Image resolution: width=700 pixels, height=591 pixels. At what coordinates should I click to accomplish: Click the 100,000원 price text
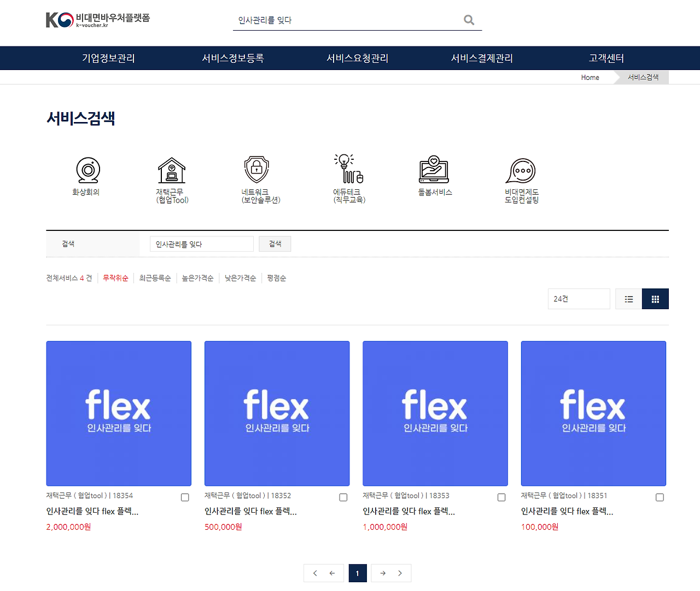[x=540, y=527]
